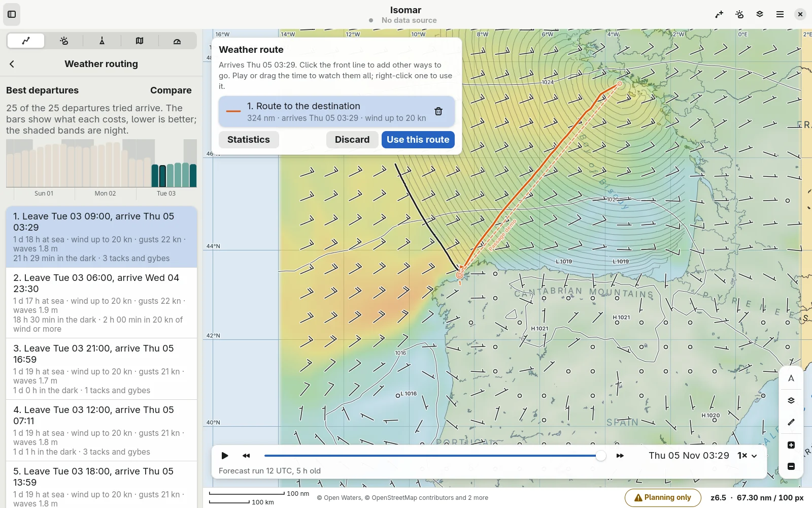
Task: Select the ruler measure tool
Action: [x=791, y=422]
